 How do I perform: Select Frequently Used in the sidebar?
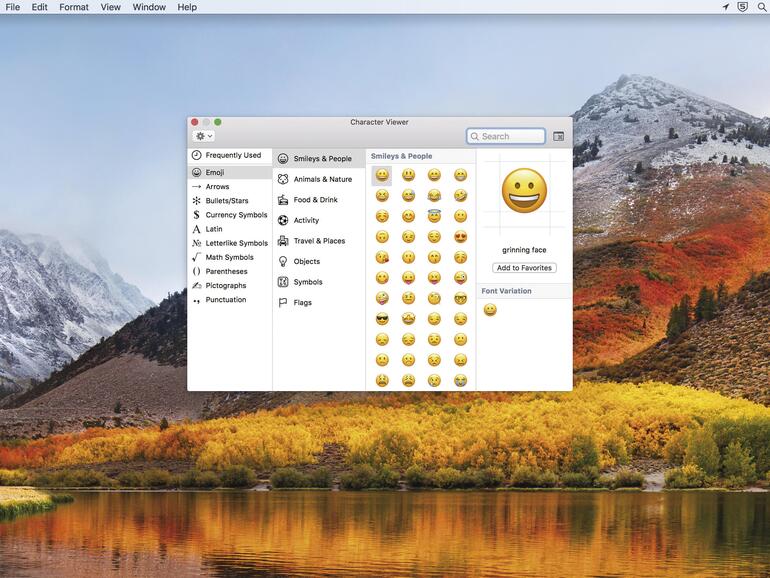[229, 155]
